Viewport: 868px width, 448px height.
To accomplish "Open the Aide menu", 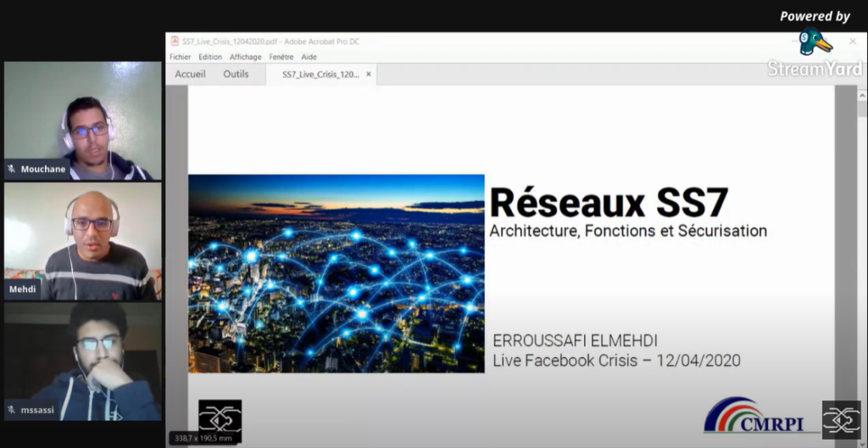I will (309, 57).
